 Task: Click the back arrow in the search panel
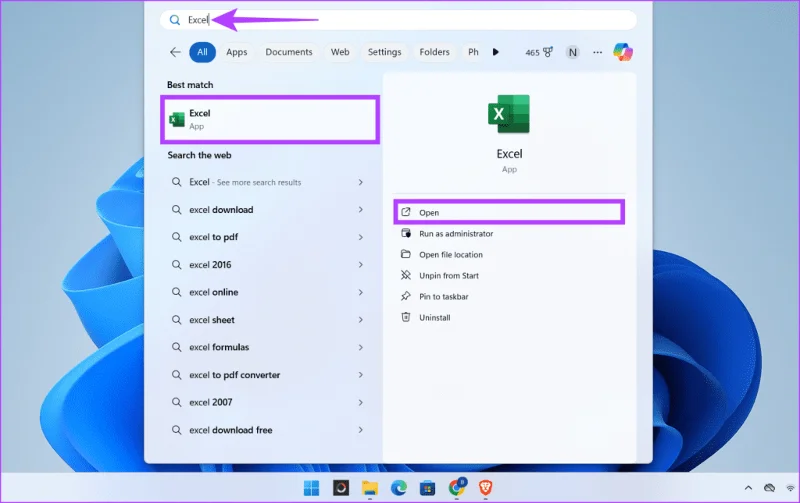tap(175, 52)
